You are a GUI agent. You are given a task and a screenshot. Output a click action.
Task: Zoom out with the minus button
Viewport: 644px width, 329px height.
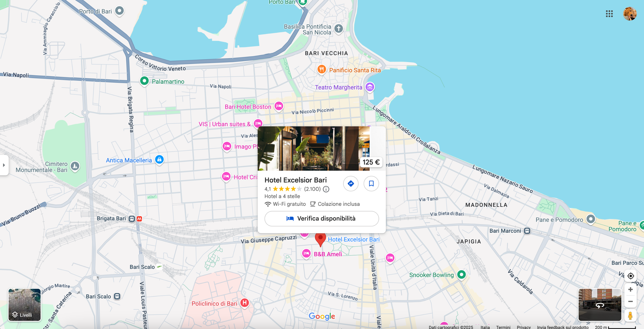[x=630, y=302]
